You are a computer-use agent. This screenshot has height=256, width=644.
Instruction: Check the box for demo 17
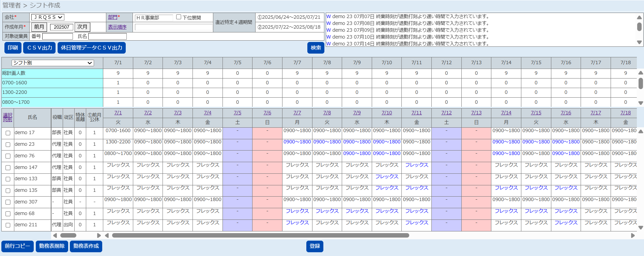8,133
